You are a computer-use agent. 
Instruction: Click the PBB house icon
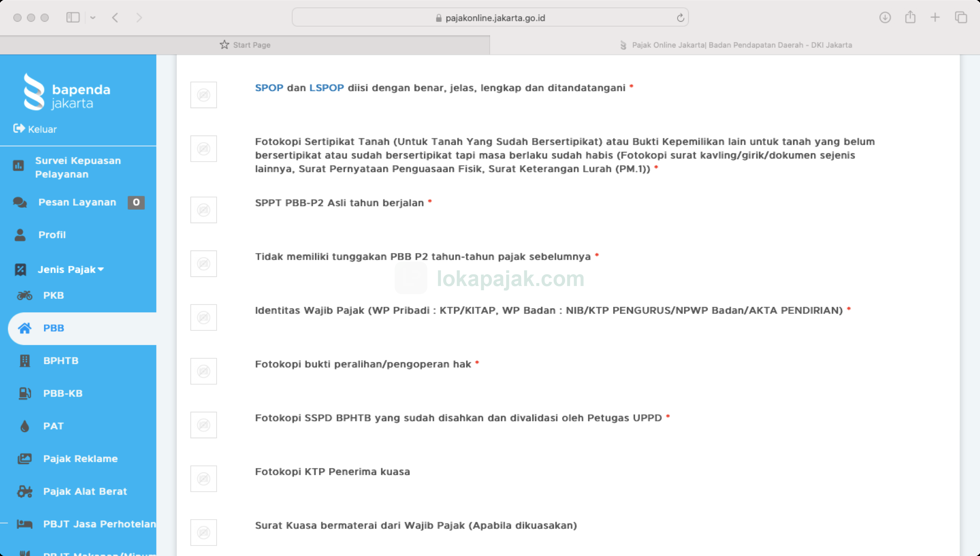pos(25,328)
